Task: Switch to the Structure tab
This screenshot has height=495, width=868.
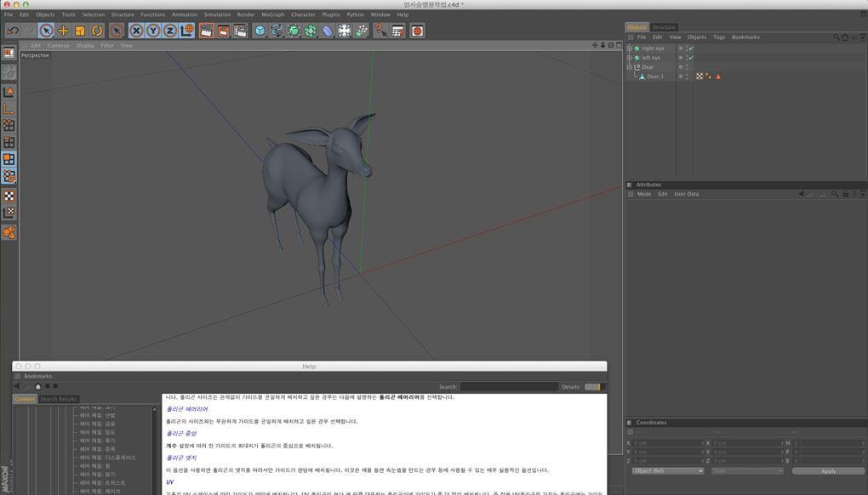Action: click(x=663, y=27)
